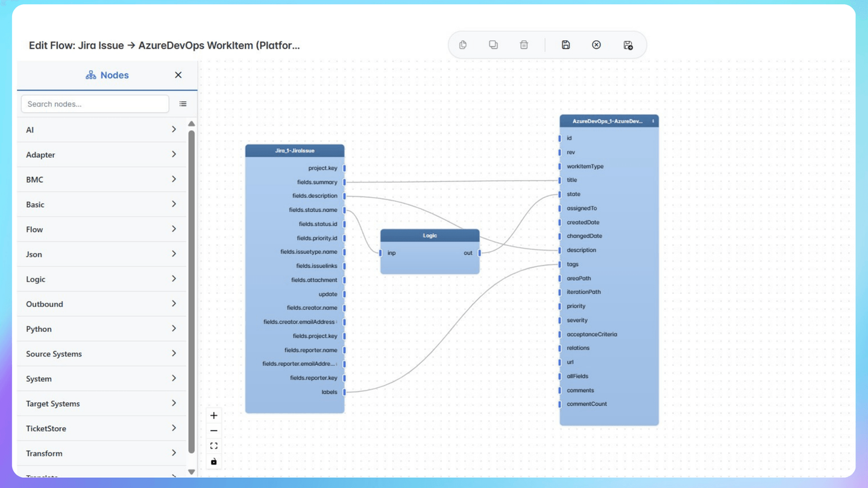This screenshot has height=488, width=868.
Task: Expand the BMC node category chevron
Action: click(x=174, y=179)
